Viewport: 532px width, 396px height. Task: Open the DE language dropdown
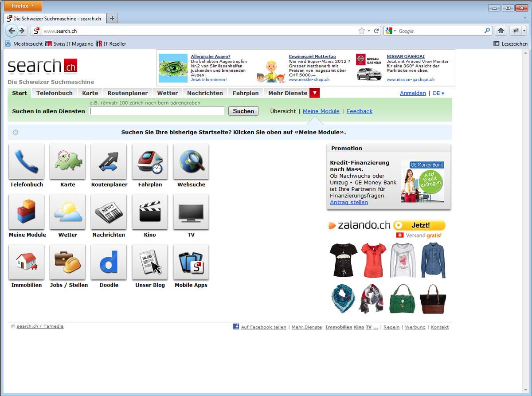[x=438, y=93]
